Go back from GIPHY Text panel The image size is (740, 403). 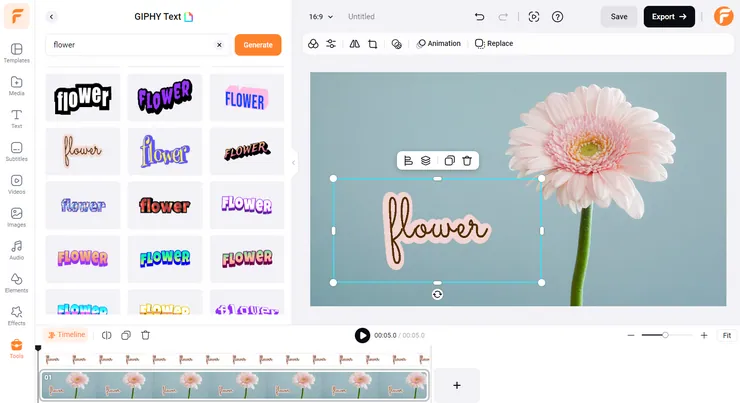tap(51, 17)
